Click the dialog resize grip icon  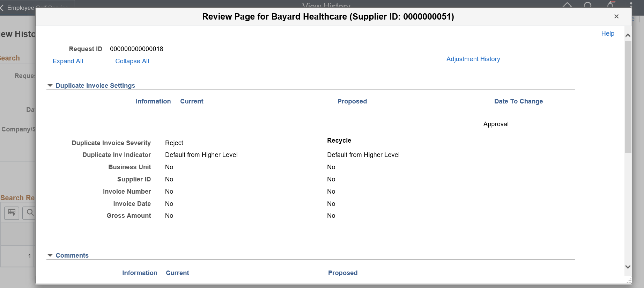point(629,281)
